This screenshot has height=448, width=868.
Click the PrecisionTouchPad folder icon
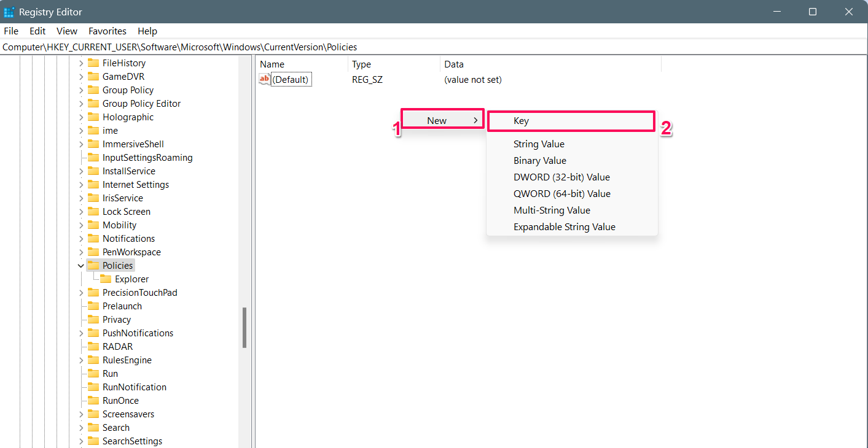pos(93,292)
